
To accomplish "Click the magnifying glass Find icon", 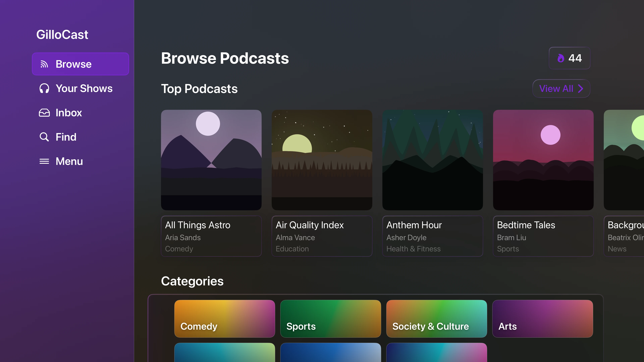I will pos(44,137).
